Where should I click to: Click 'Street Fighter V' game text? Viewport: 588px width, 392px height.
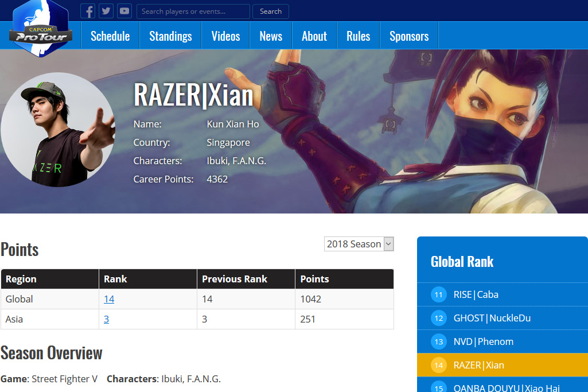click(x=64, y=379)
